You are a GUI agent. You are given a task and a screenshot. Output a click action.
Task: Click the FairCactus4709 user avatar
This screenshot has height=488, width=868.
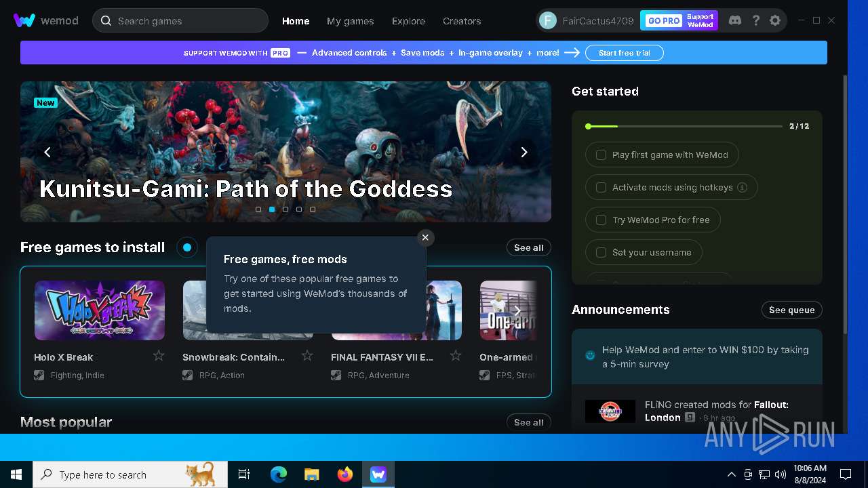(x=548, y=20)
